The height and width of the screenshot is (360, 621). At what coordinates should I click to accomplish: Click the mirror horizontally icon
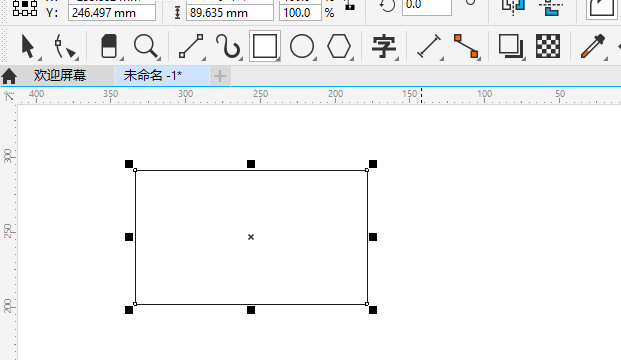point(513,7)
